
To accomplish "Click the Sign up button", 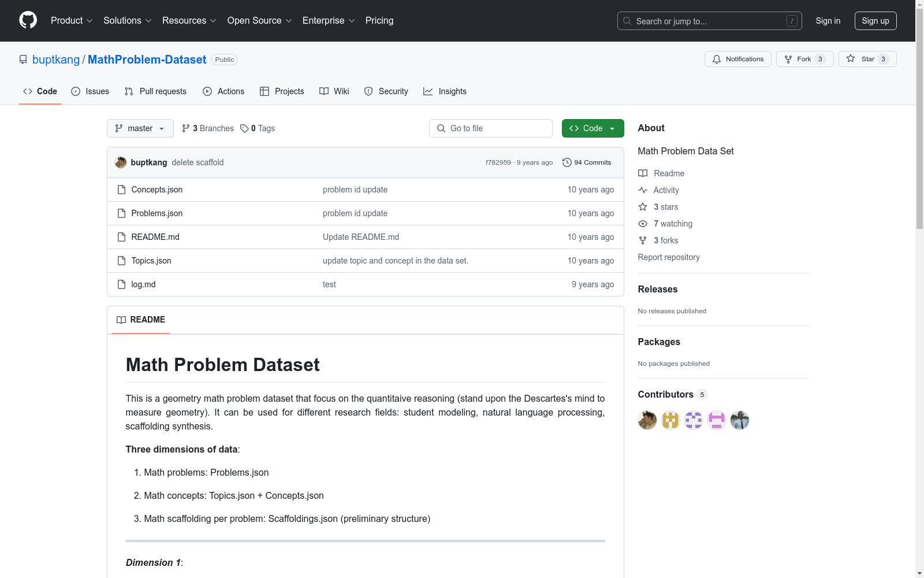I will click(875, 21).
